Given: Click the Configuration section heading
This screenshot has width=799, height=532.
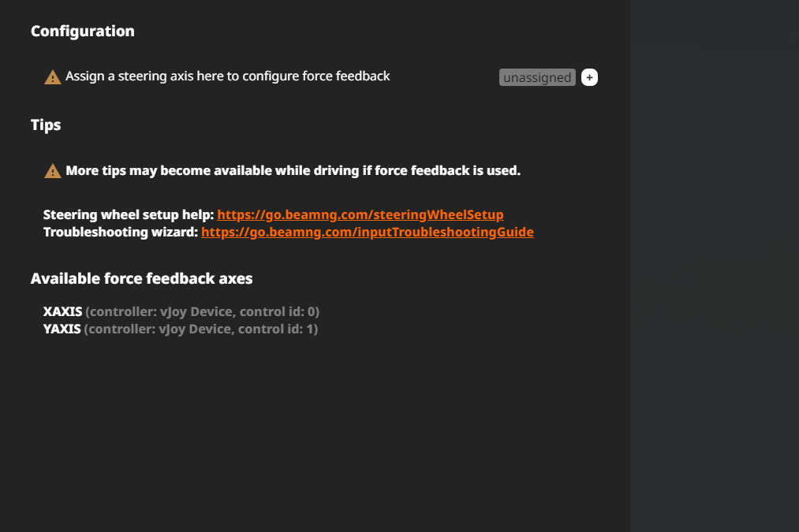Looking at the screenshot, I should tap(82, 32).
